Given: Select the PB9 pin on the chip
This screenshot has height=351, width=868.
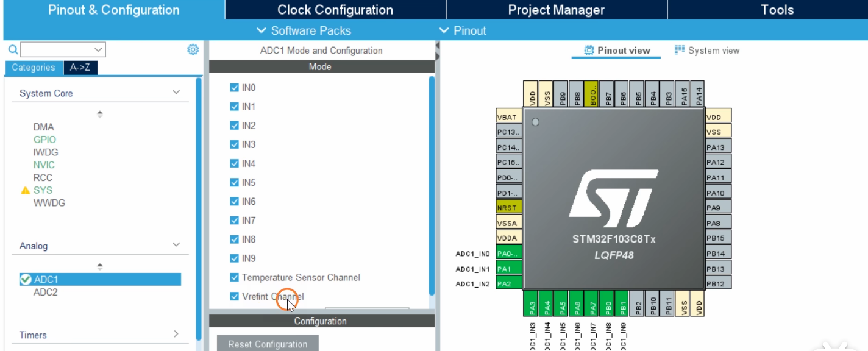Looking at the screenshot, I should pos(563,94).
